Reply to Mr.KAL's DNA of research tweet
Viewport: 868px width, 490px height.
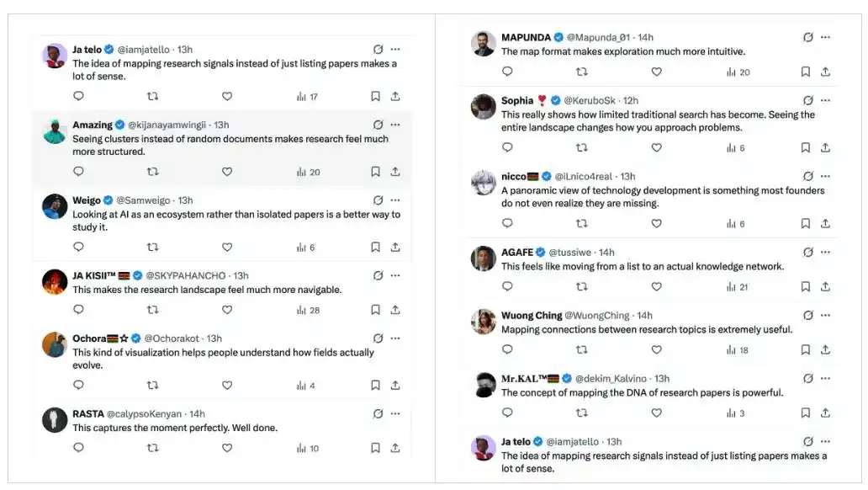(507, 413)
